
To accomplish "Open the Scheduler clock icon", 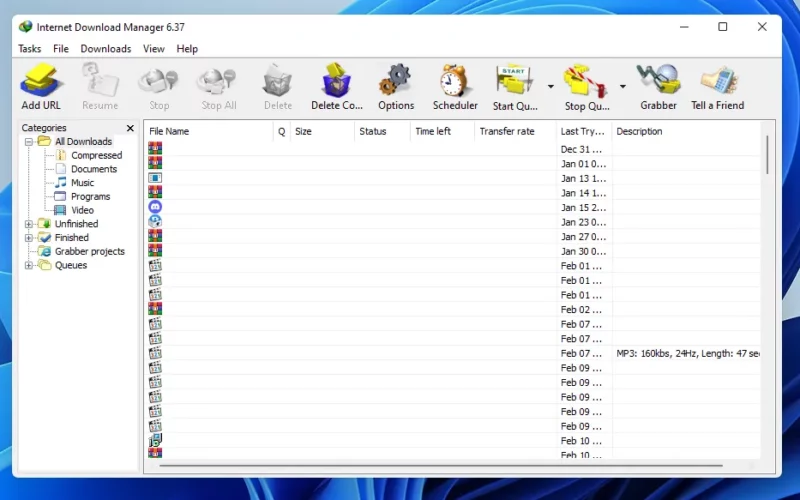I will (455, 81).
